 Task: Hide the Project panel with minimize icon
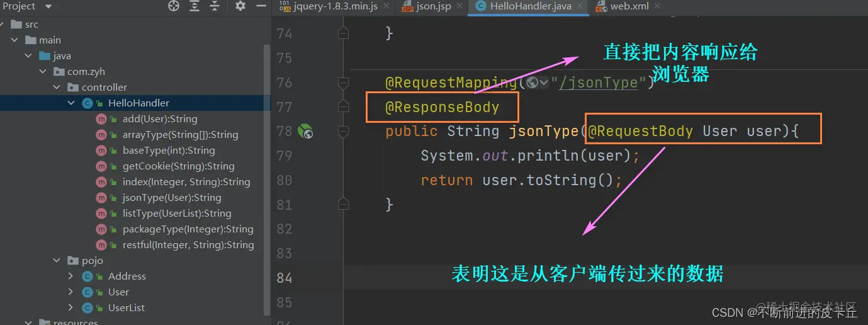point(261,6)
